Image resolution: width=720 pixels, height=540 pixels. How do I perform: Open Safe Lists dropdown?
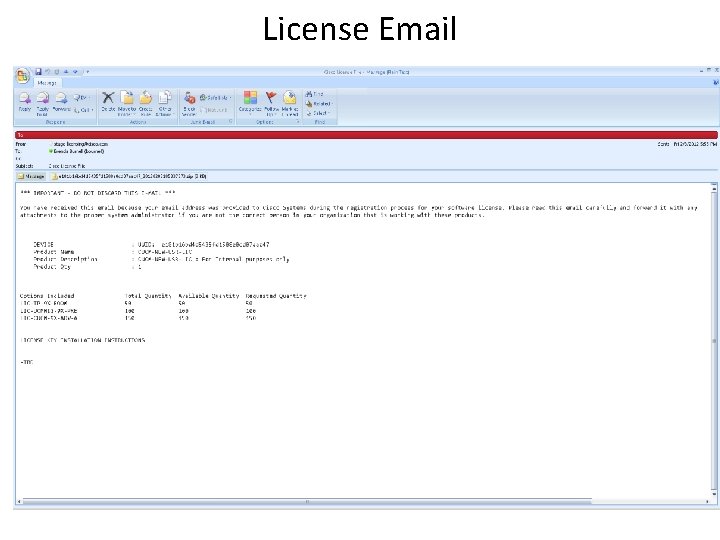[214, 97]
